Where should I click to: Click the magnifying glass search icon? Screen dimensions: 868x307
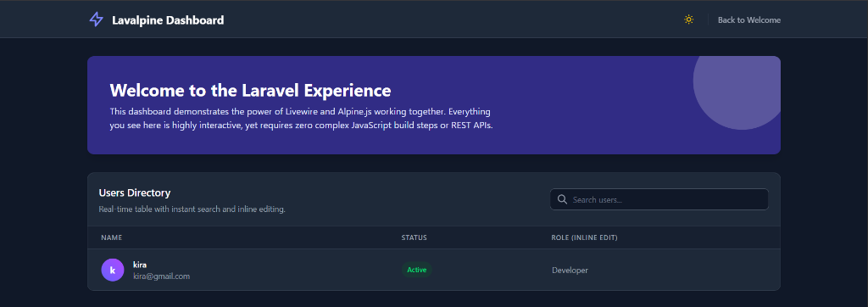(x=563, y=199)
